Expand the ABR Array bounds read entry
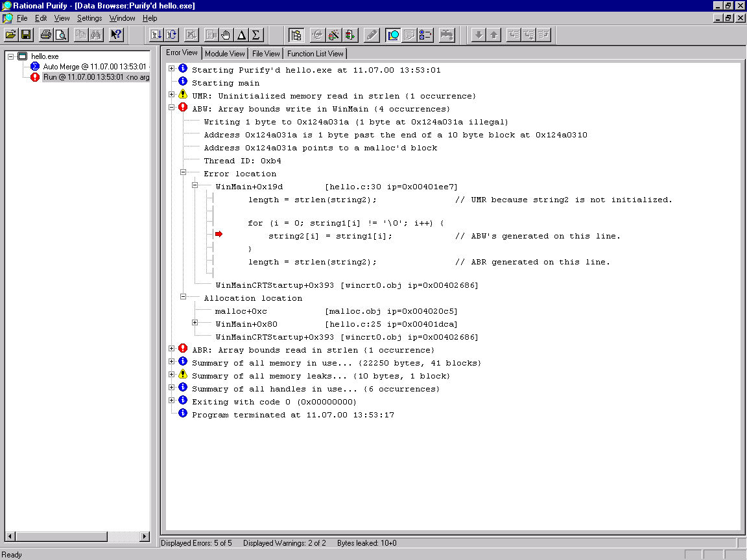 (x=171, y=348)
